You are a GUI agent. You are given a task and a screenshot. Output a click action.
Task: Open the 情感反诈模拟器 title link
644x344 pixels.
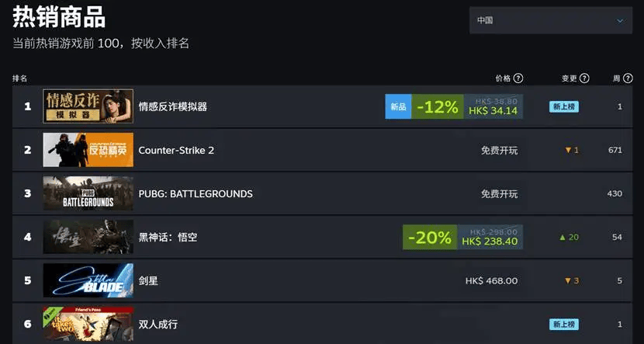172,106
